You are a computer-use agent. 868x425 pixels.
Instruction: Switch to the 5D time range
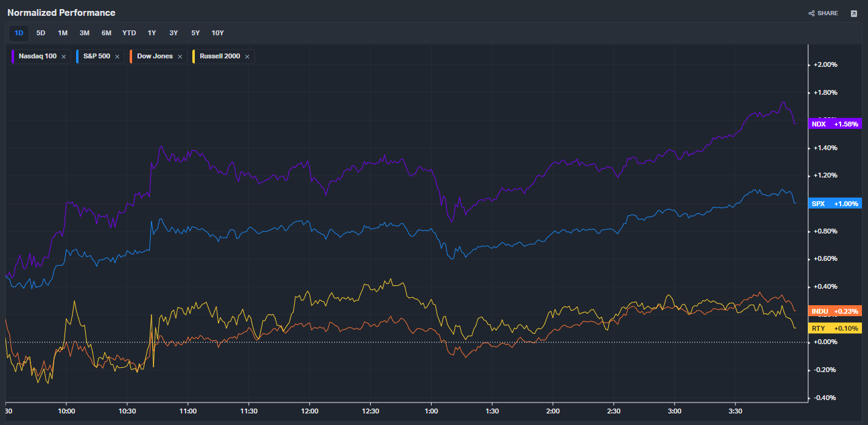pyautogui.click(x=41, y=33)
